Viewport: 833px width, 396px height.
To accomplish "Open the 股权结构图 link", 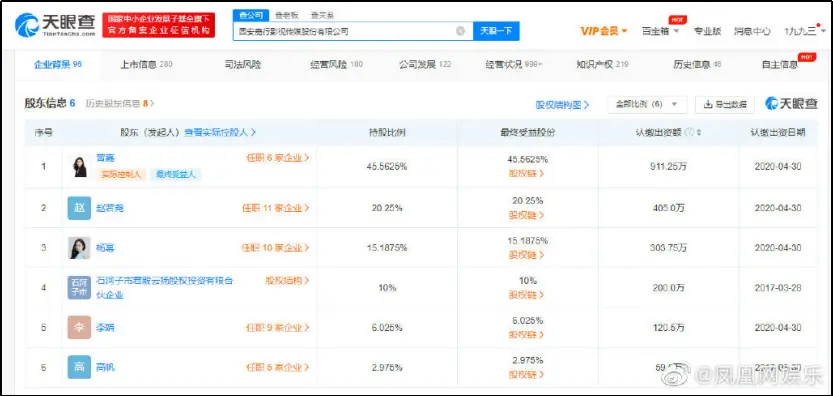I will [x=563, y=105].
